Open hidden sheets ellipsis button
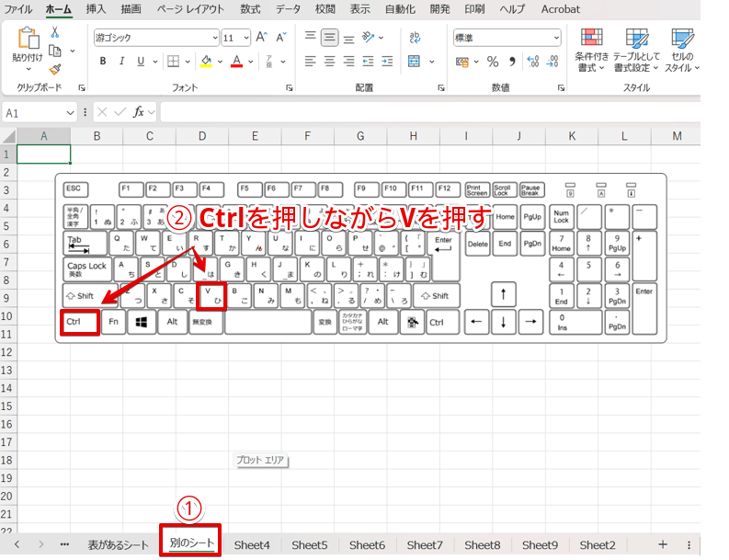Screen dimensions: 729x560 (64, 544)
